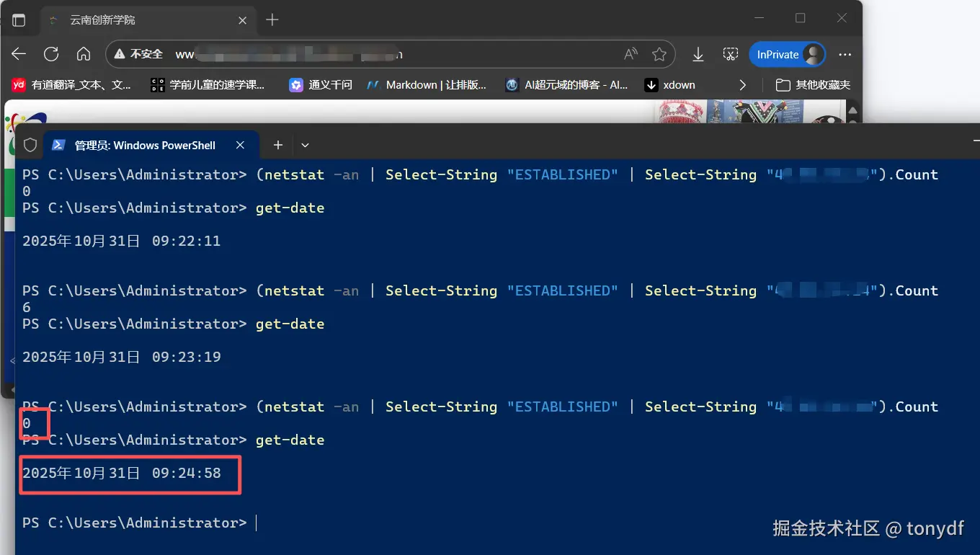The image size is (980, 555).
Task: Open the 通义千问 bookmark
Action: (x=321, y=85)
